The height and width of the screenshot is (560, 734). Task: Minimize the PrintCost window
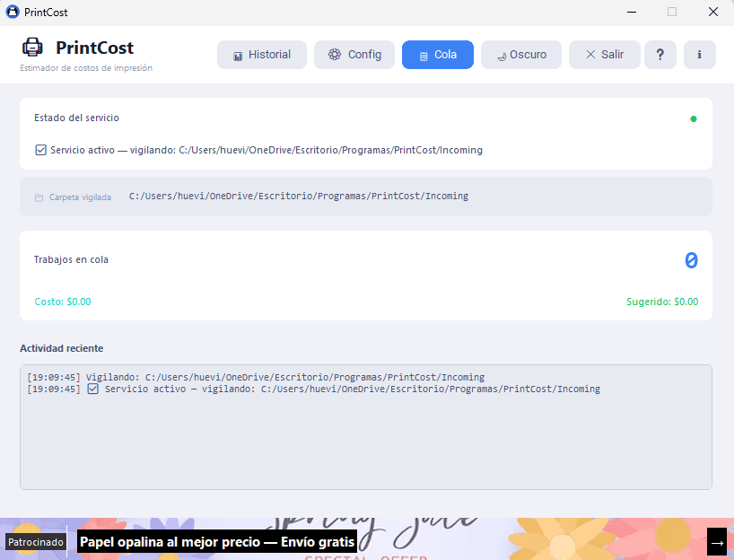pos(632,12)
